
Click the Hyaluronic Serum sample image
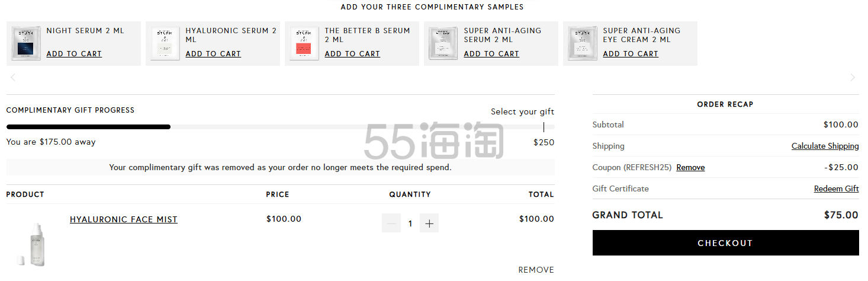pyautogui.click(x=166, y=43)
